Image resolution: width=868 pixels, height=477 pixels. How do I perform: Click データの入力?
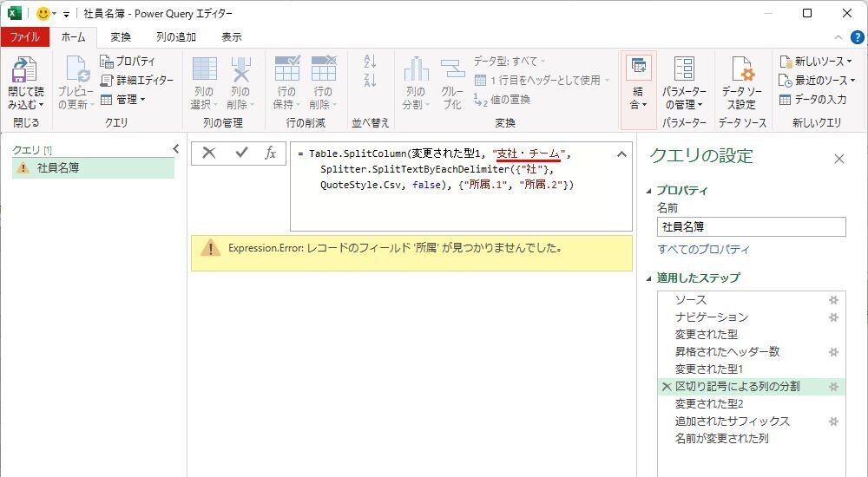(x=812, y=100)
